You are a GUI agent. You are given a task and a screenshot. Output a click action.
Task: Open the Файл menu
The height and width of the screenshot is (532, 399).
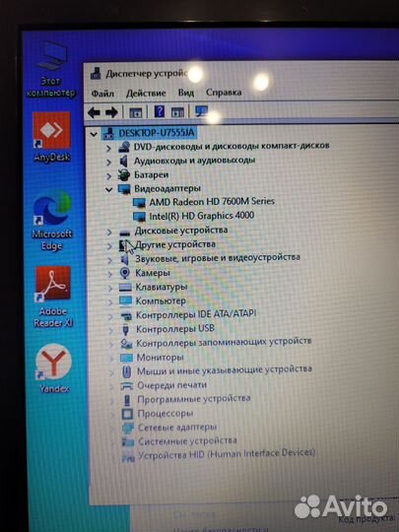pos(102,93)
